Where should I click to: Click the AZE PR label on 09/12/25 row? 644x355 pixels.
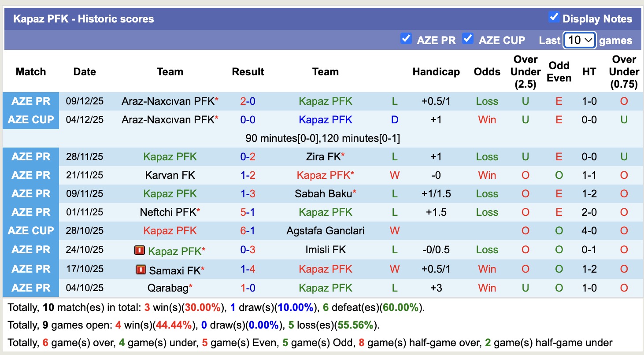(31, 101)
